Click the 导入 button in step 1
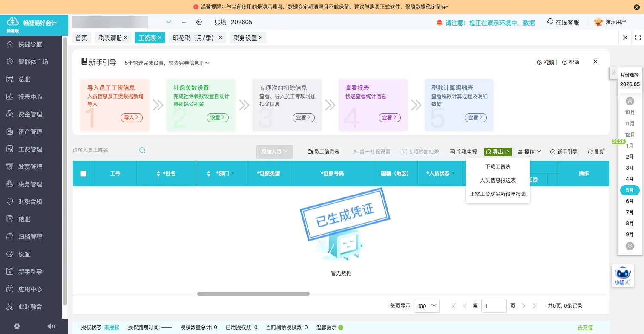644x334 pixels. click(131, 118)
